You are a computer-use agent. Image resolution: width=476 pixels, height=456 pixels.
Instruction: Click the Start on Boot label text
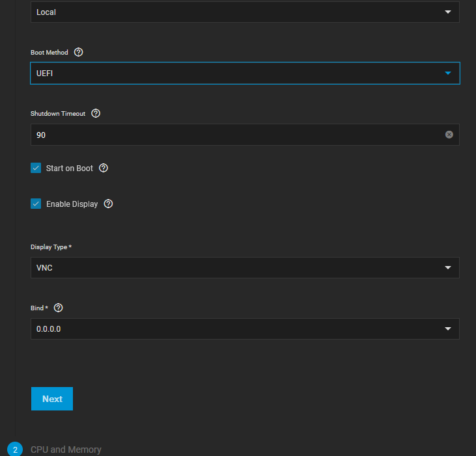coord(69,168)
